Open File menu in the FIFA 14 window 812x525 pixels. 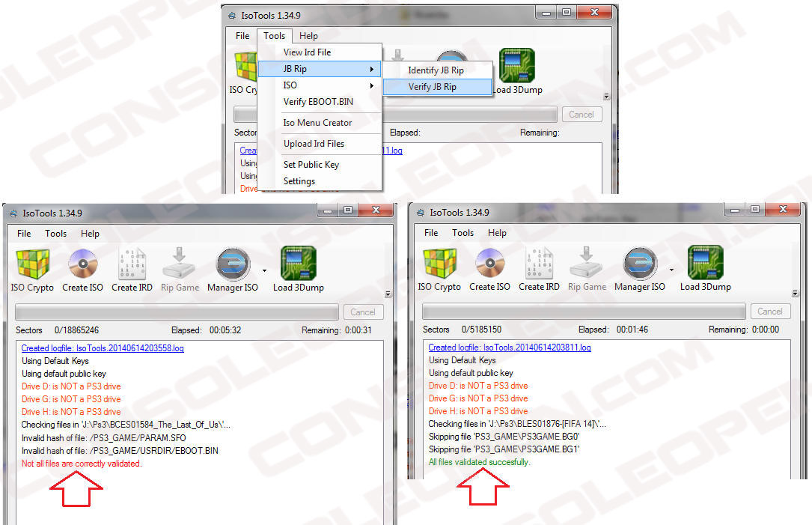click(x=431, y=233)
